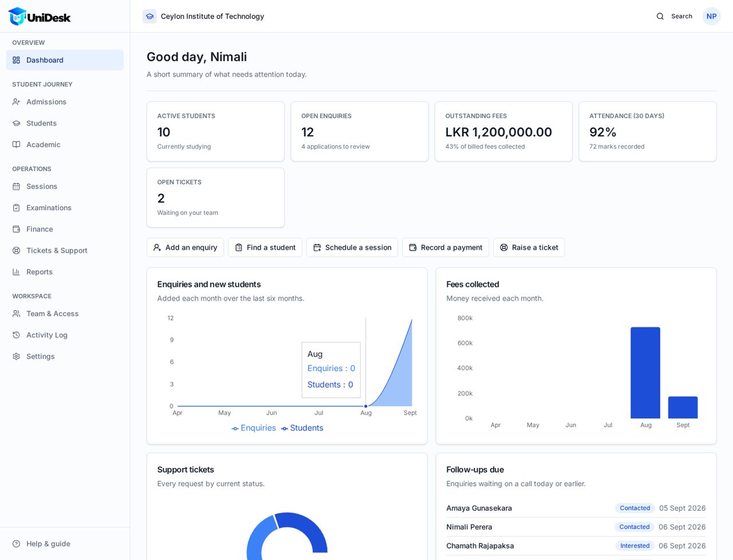Click the UniDesk logo

(x=40, y=16)
